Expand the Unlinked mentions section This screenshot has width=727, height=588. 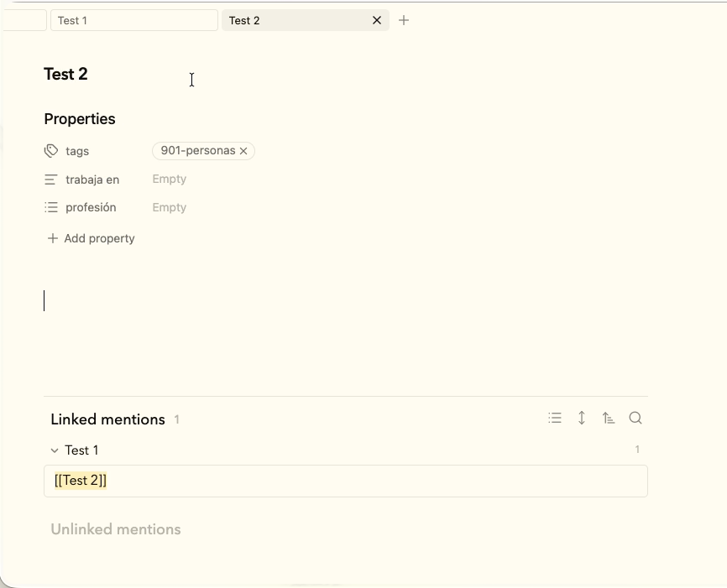click(116, 529)
